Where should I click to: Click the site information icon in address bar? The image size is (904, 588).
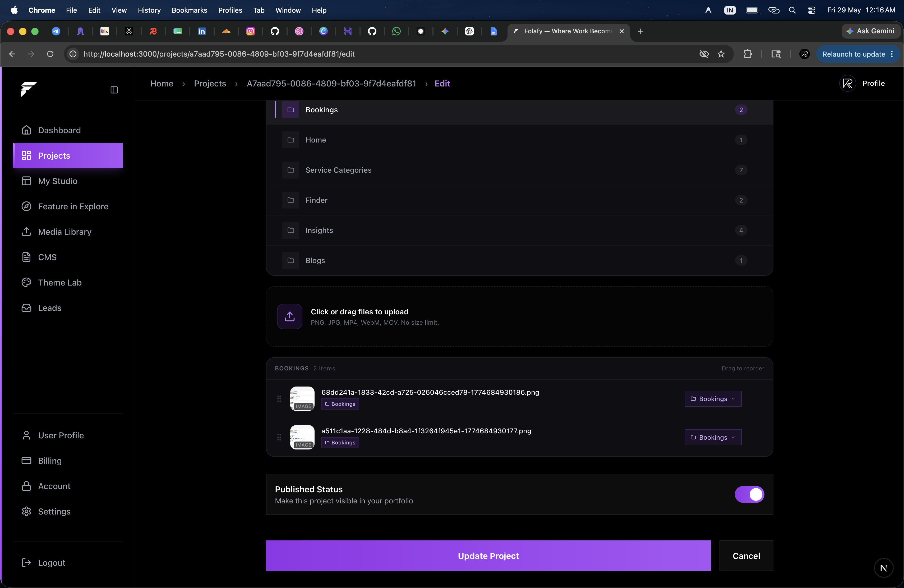pos(73,54)
